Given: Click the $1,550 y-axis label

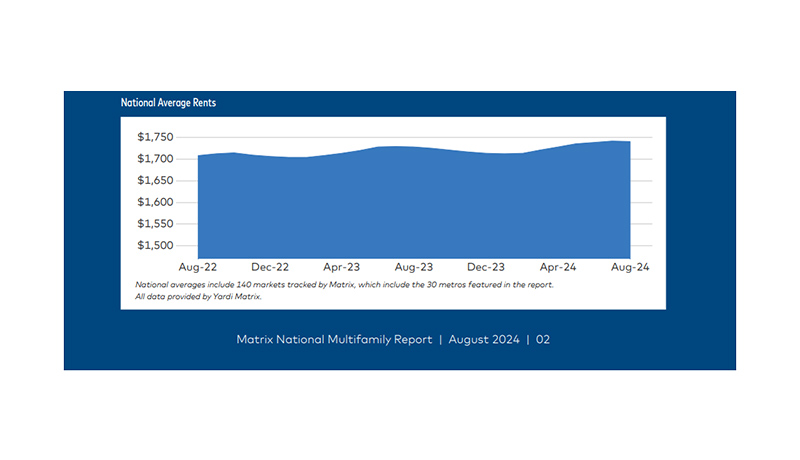Looking at the screenshot, I should 156,224.
